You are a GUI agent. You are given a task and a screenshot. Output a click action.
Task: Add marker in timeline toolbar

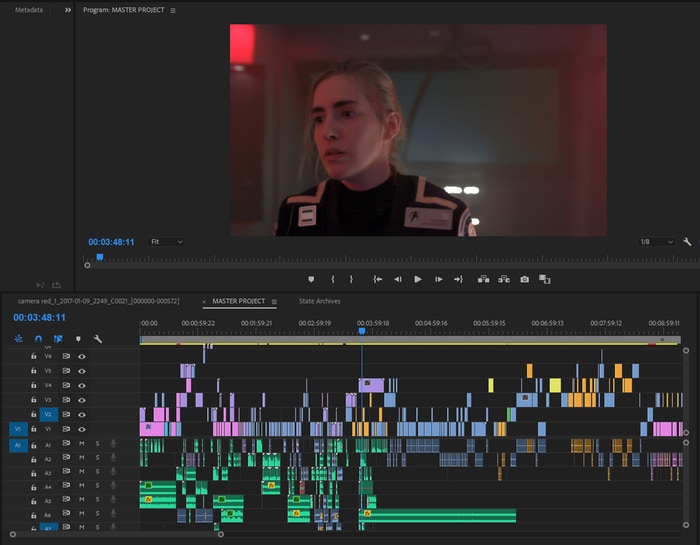click(78, 339)
